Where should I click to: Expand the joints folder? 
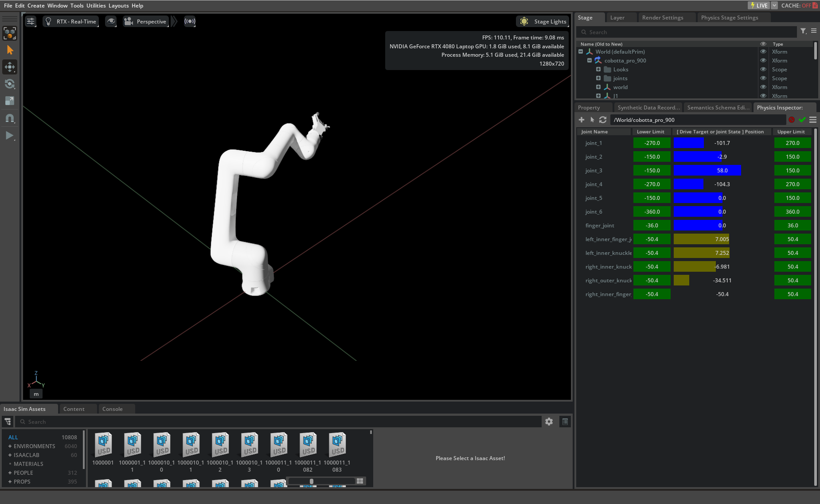[598, 78]
